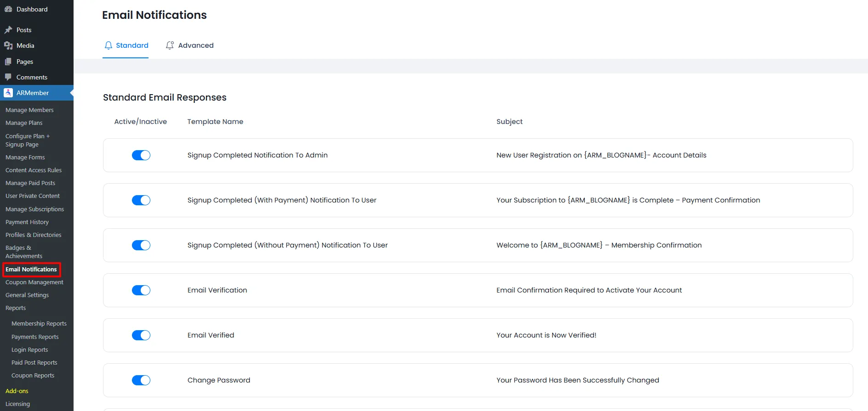Open Payment History
868x411 pixels.
click(x=27, y=222)
